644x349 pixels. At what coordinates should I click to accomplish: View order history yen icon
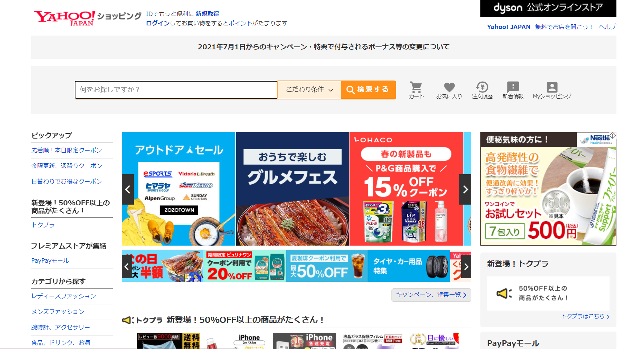click(x=482, y=87)
